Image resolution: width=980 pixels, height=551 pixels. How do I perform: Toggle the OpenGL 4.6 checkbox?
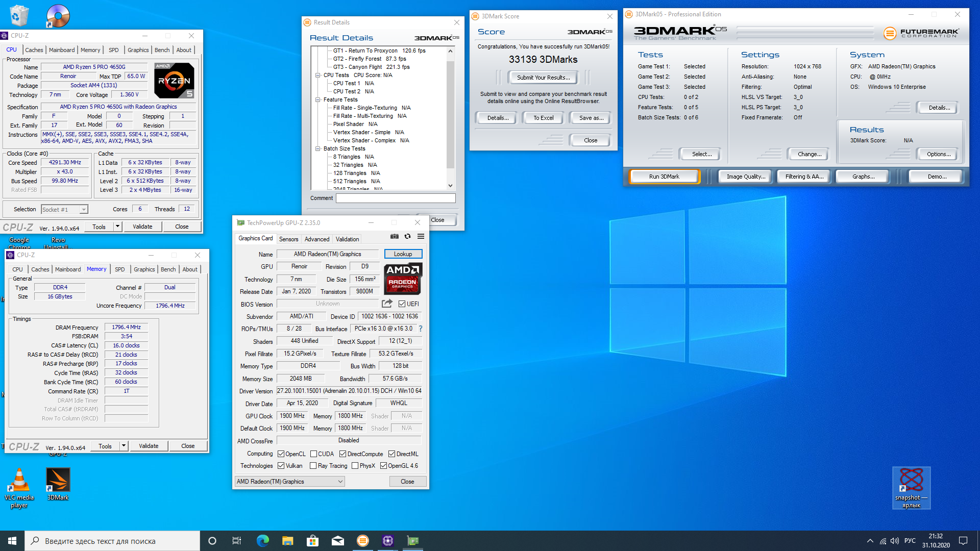point(383,466)
